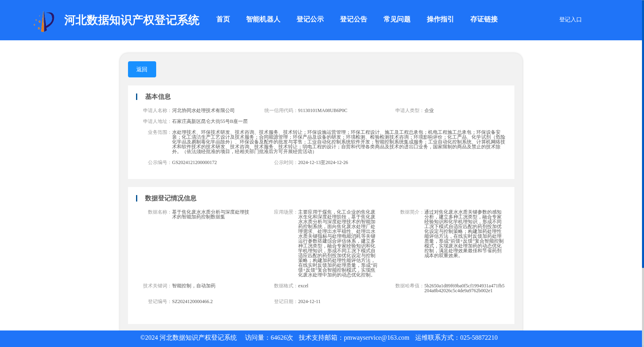The height and width of the screenshot is (347, 644).
Task: Click the 数据简介 description paragraph
Action: pos(464,234)
